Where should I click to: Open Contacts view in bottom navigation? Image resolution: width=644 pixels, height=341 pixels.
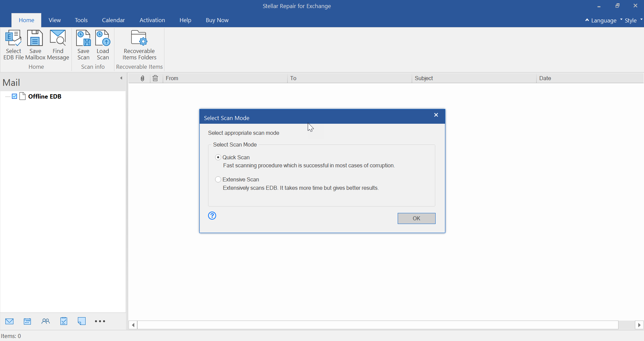pos(46,321)
